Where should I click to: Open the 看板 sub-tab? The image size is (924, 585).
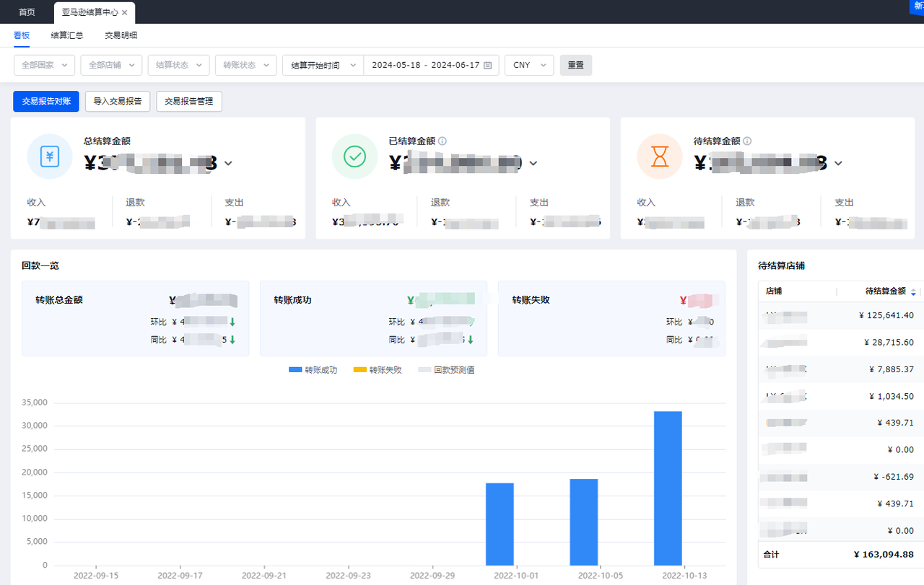point(22,35)
